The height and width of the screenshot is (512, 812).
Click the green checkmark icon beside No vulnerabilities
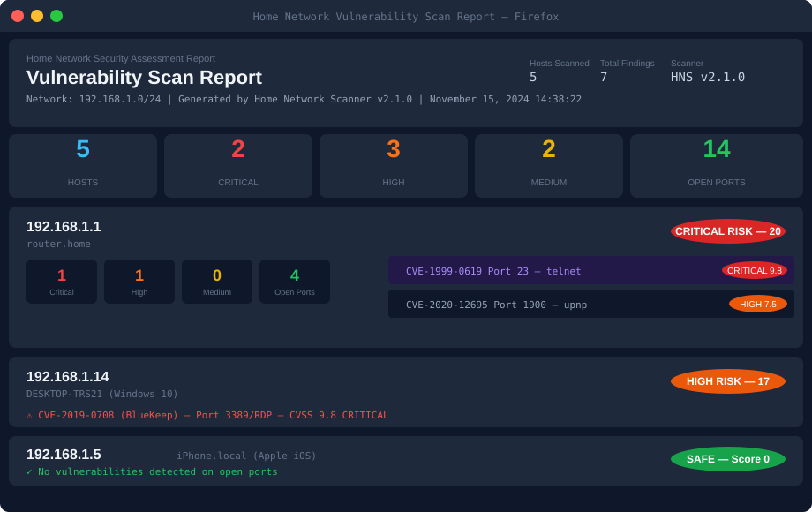click(29, 471)
